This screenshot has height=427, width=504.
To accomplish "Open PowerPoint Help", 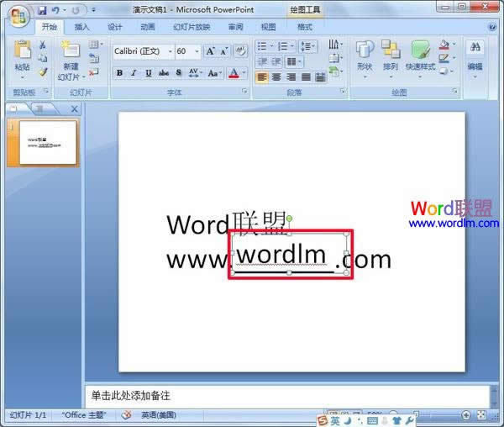I will 492,27.
